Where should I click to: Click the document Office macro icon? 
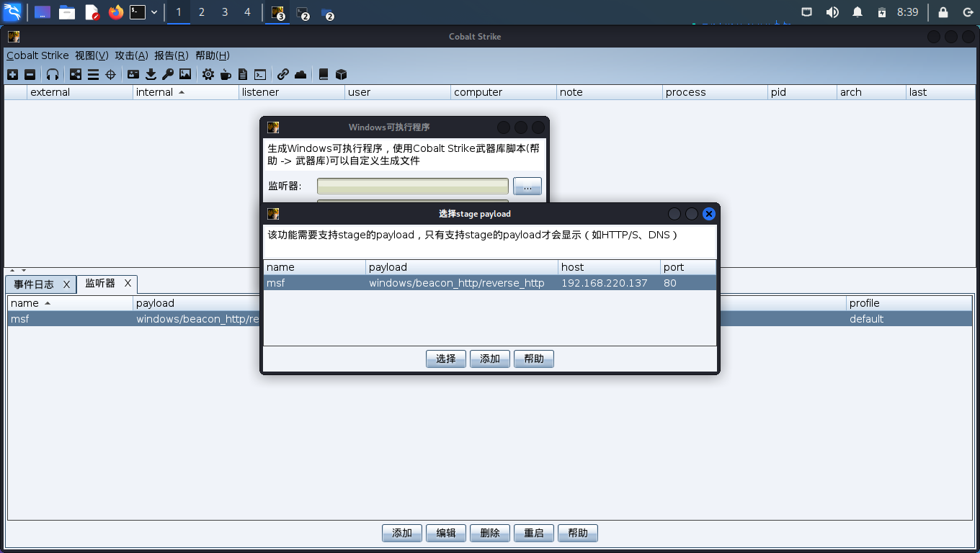(243, 74)
